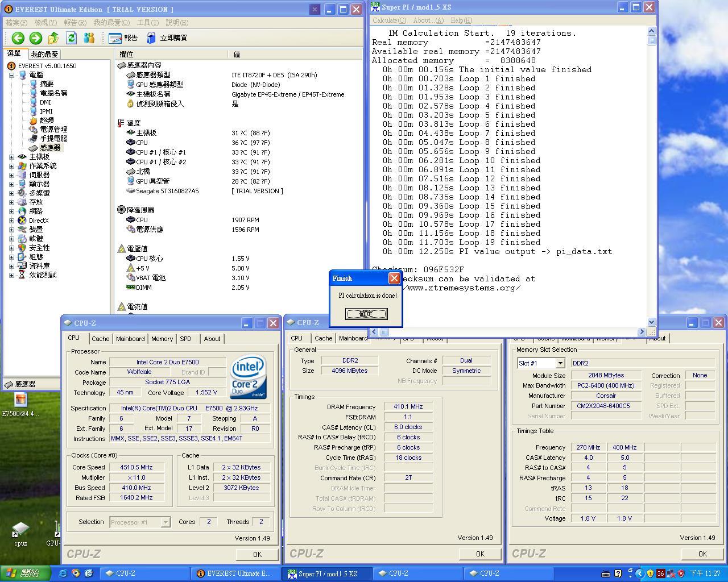Screen dimensions: 728x582
Task: Click 確定 in the Finish dialog
Action: click(366, 314)
